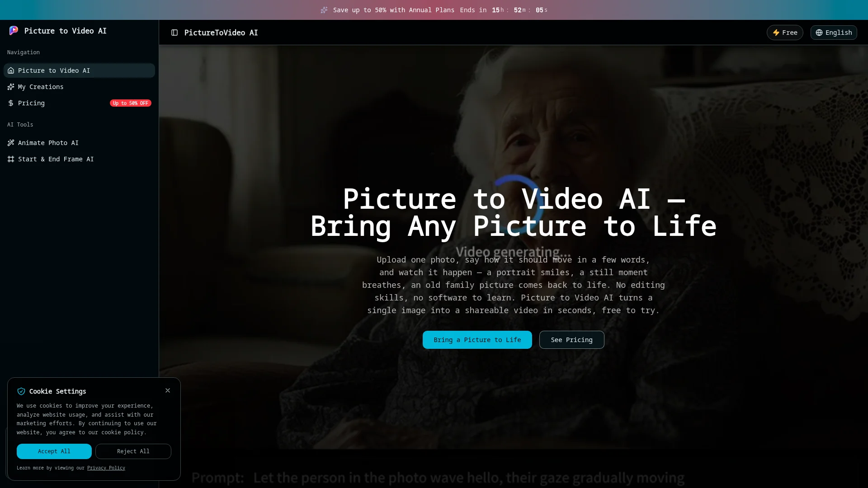Click the shield icon in Cookie Settings

coord(21,391)
